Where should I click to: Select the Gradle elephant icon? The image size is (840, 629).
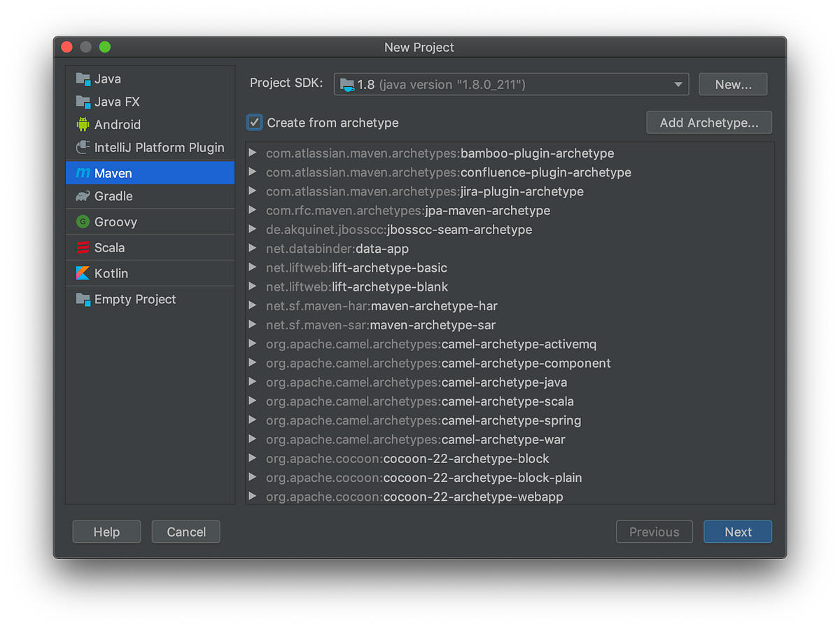83,196
